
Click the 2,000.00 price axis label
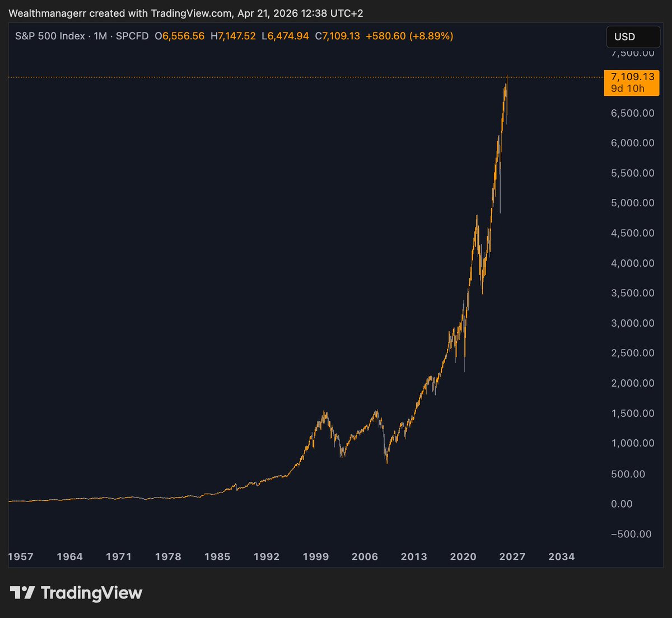click(632, 383)
